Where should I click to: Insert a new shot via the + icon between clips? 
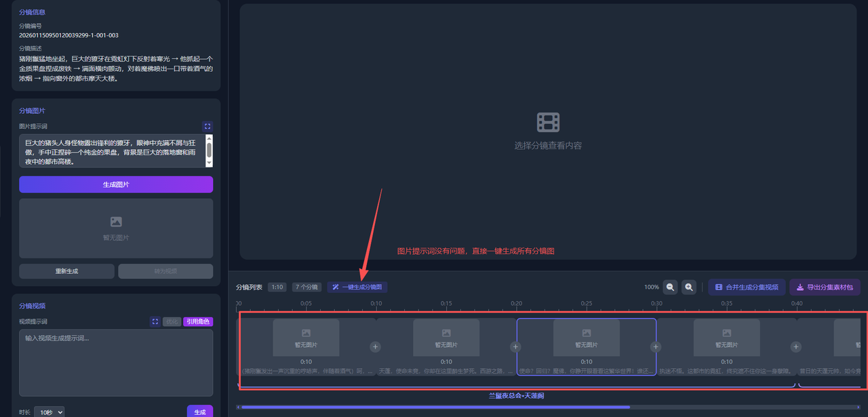tap(375, 346)
